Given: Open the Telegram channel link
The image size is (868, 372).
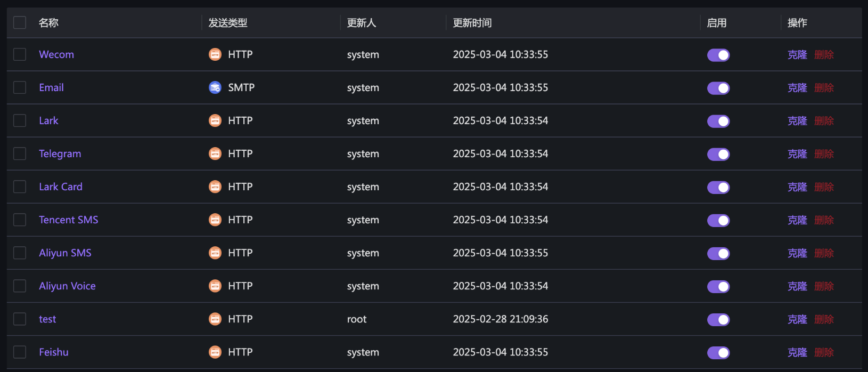Looking at the screenshot, I should 60,153.
